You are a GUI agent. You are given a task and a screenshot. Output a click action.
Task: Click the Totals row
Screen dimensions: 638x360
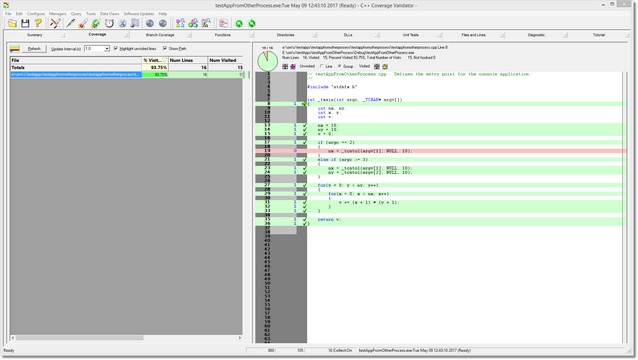pos(127,68)
